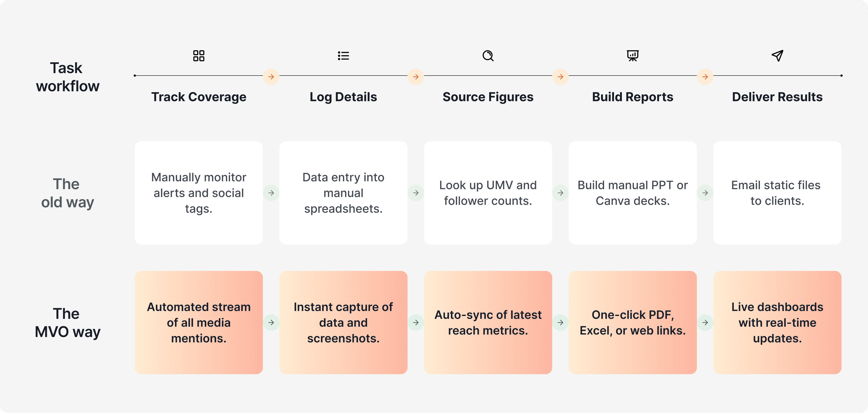The height and width of the screenshot is (413, 868).
Task: Select the 'Data entry into manual spreadsheets' card
Action: click(343, 193)
